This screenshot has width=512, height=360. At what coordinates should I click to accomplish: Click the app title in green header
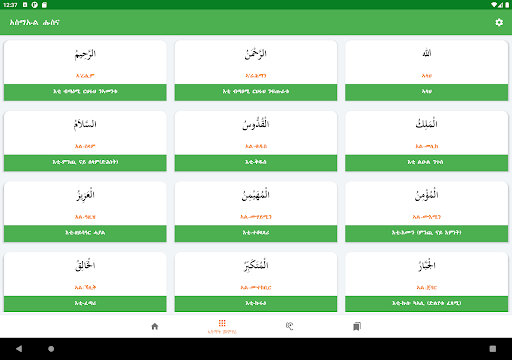click(x=34, y=22)
